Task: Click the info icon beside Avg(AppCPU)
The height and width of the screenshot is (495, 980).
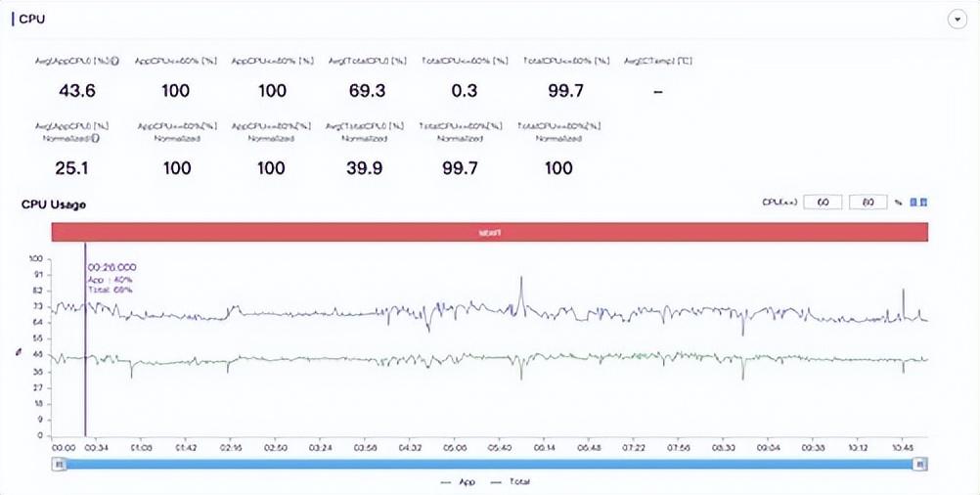Action: 116,61
